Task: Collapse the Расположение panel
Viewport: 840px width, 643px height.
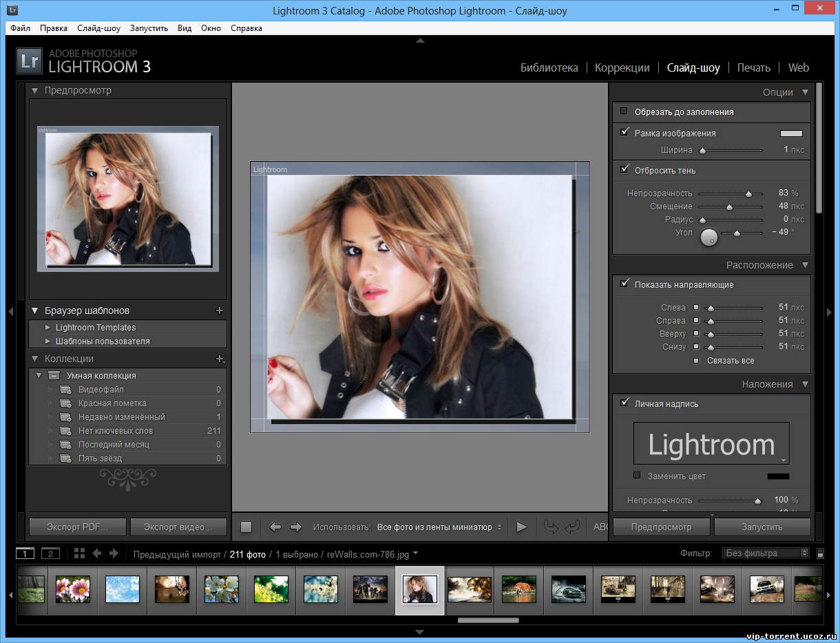Action: [805, 265]
